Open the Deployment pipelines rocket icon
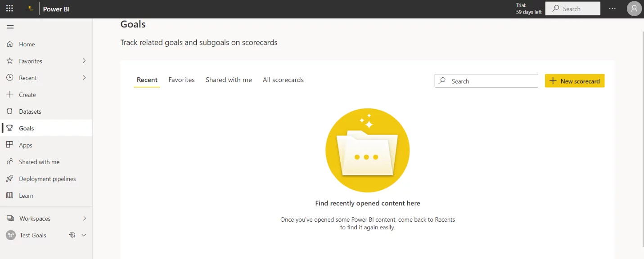644x259 pixels. [x=10, y=179]
